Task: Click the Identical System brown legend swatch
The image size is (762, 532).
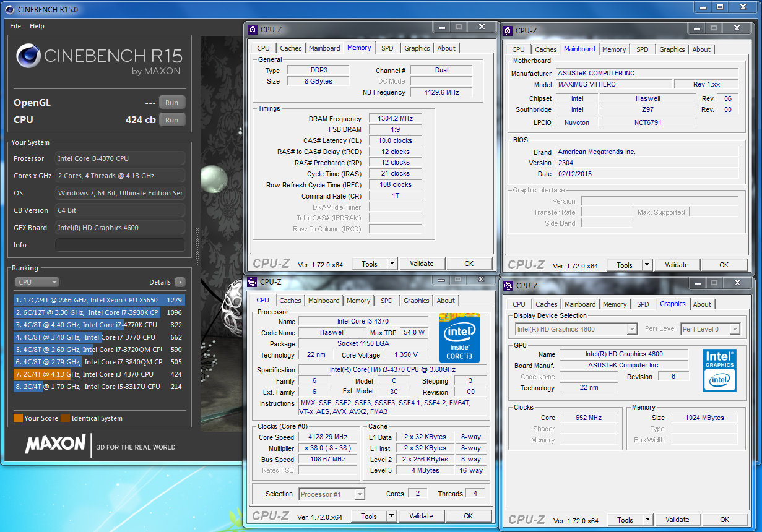Action: click(x=65, y=418)
